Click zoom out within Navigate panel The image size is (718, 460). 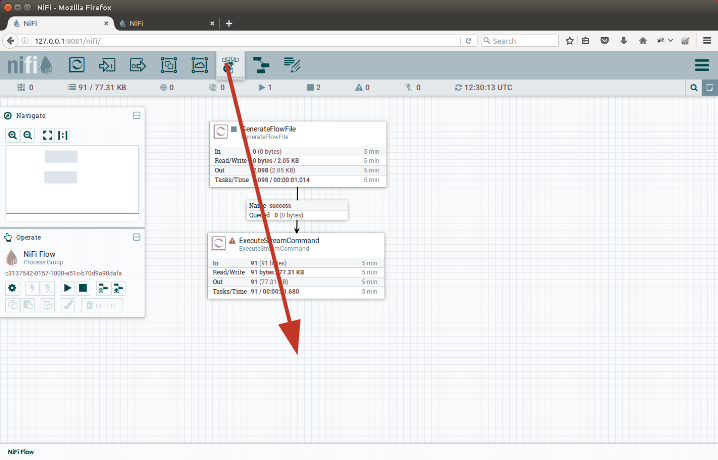(x=28, y=135)
